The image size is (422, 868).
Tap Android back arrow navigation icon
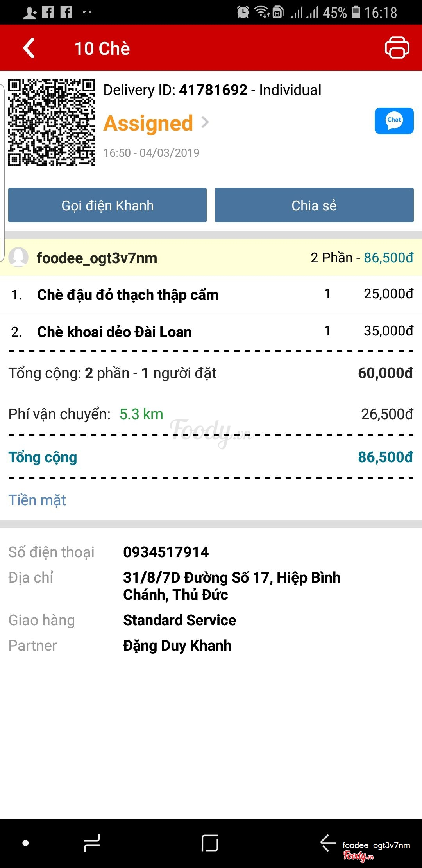[x=328, y=843]
